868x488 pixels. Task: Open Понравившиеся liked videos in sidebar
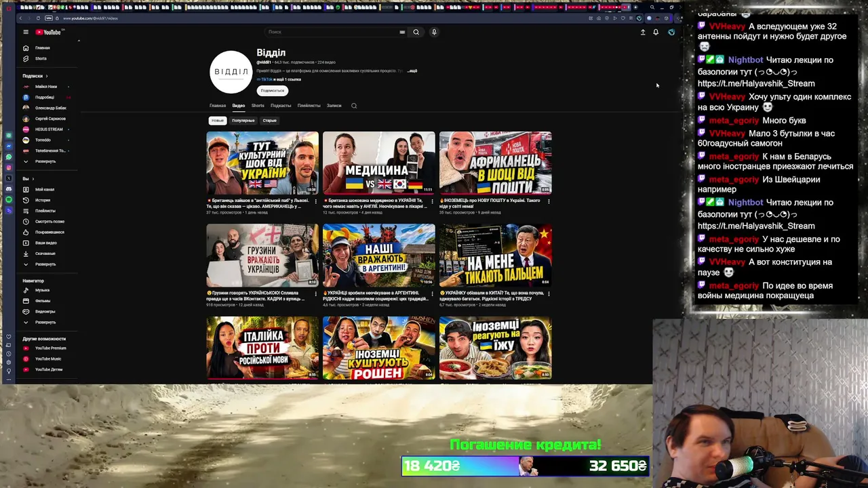click(50, 232)
